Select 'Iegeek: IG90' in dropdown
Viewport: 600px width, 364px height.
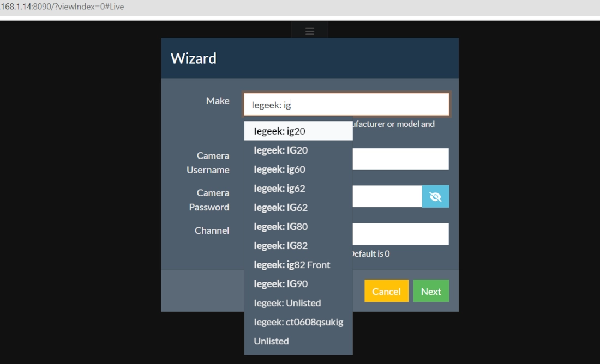pos(298,284)
